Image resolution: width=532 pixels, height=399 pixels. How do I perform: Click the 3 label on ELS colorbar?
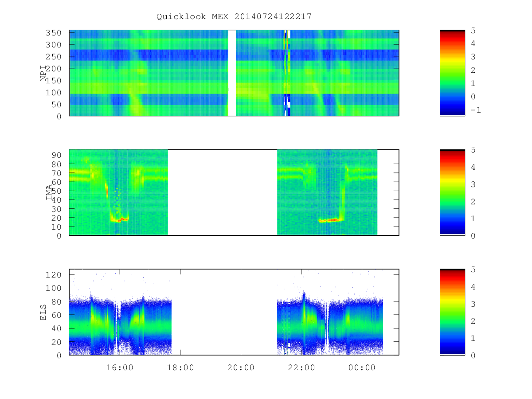472,303
